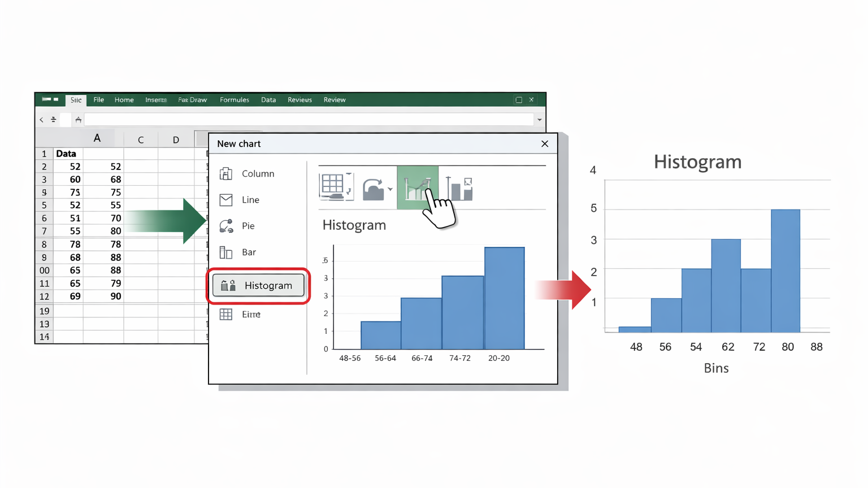Select the highlighted green histogram style icon

point(417,188)
